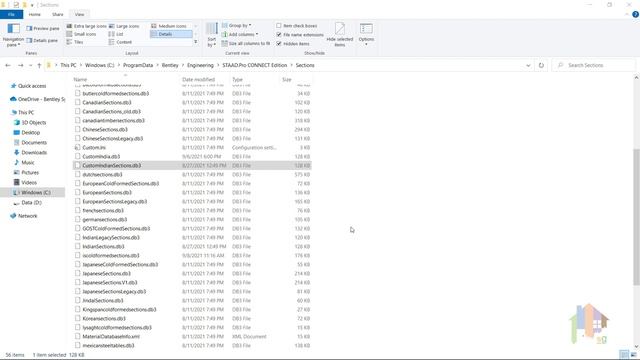The image size is (640, 360).
Task: Switch layout to Large icons
Action: [x=124, y=26]
